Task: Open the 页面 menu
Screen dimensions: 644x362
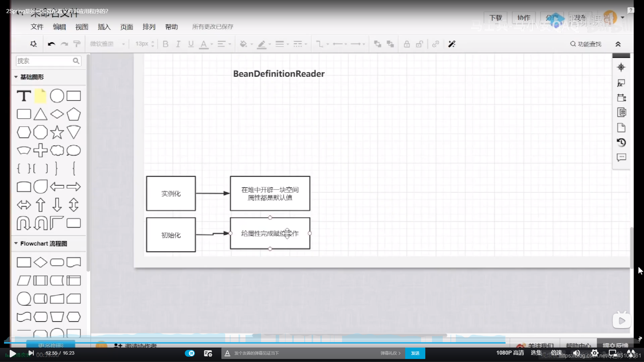Action: 127,27
